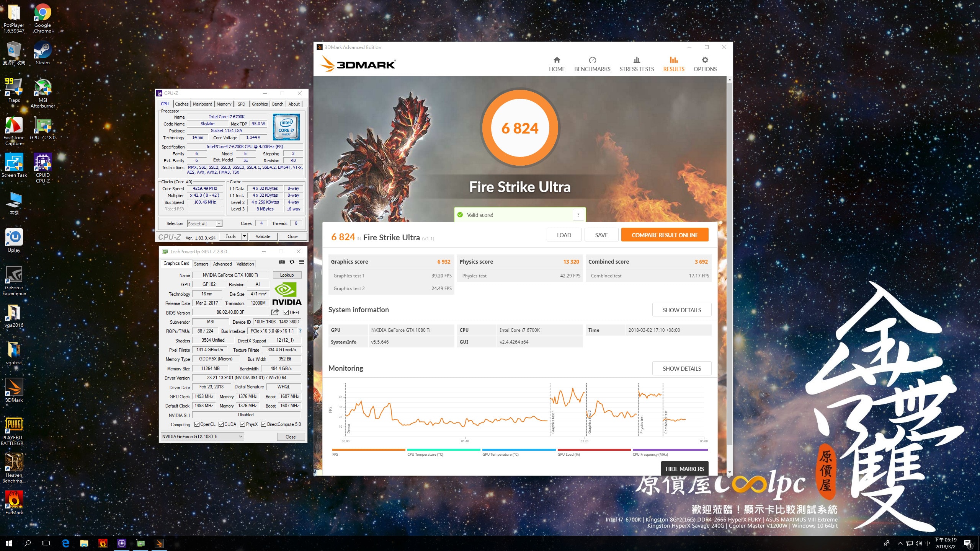The image size is (980, 551).
Task: Open GeForce Experience shortcut
Action: [14, 280]
